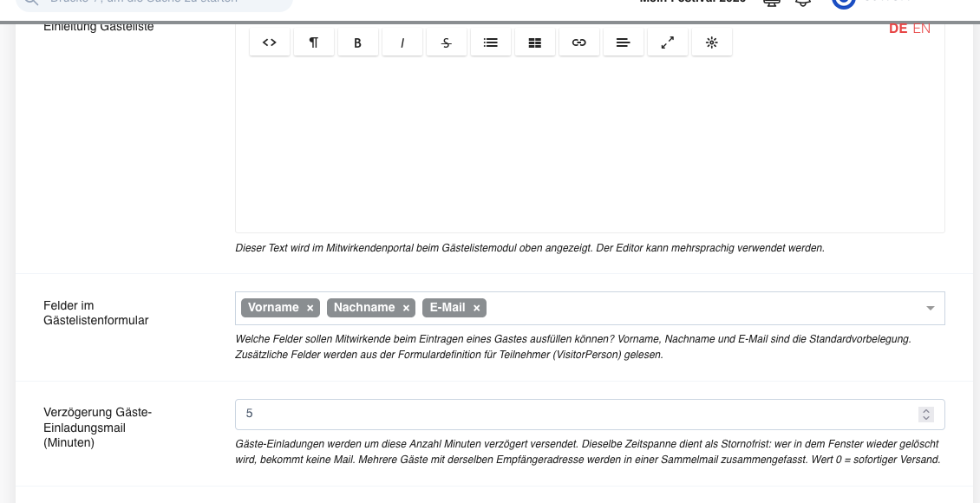The image size is (980, 503).
Task: Click the E-Mail tag label
Action: [x=448, y=307]
